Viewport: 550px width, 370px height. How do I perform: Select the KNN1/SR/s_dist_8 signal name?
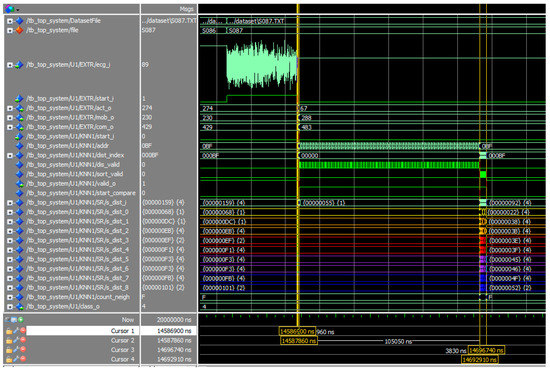[77, 288]
